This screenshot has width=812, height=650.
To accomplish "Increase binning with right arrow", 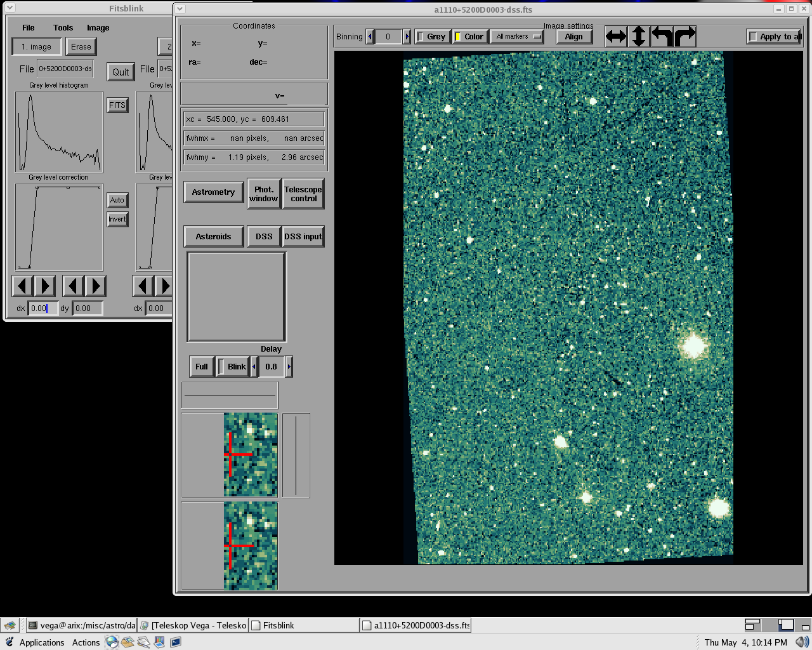I will [407, 37].
